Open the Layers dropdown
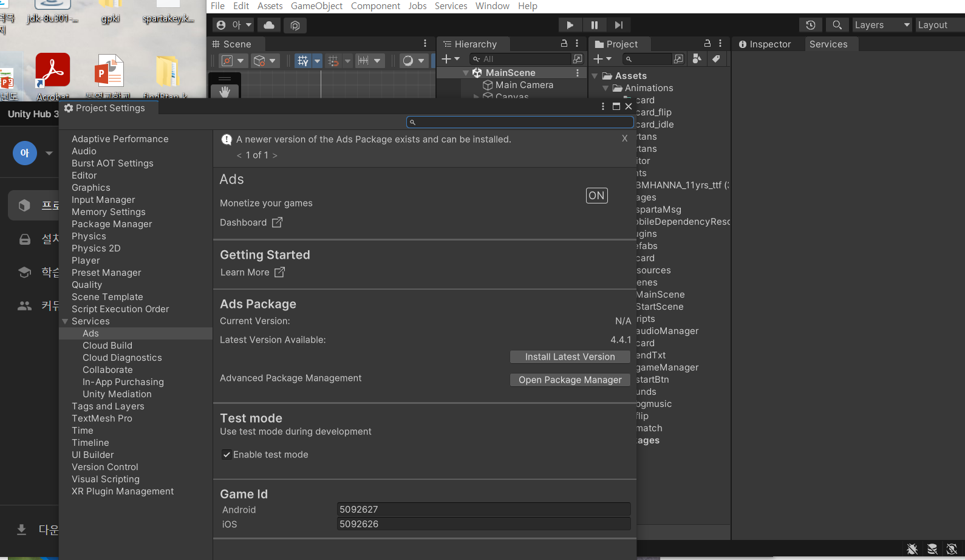 [x=882, y=25]
